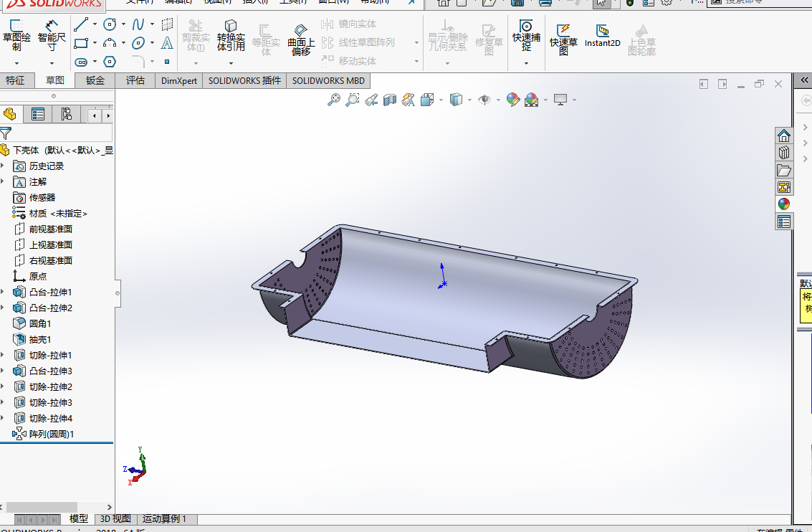Viewport: 812px width, 532px height.
Task: Switch to the 钣金 ribbon tab
Action: (95, 80)
